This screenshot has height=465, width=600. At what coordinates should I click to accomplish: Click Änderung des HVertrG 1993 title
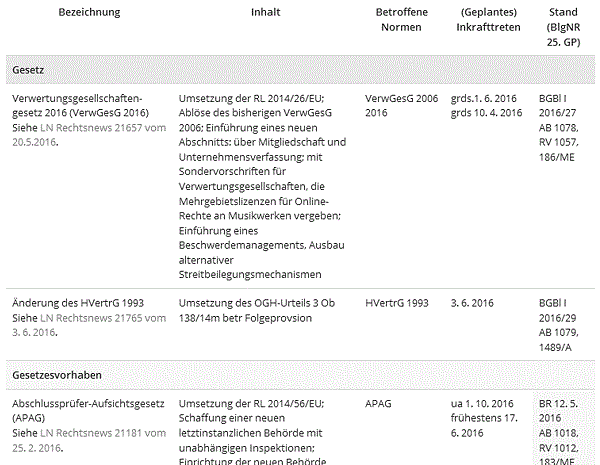click(78, 303)
